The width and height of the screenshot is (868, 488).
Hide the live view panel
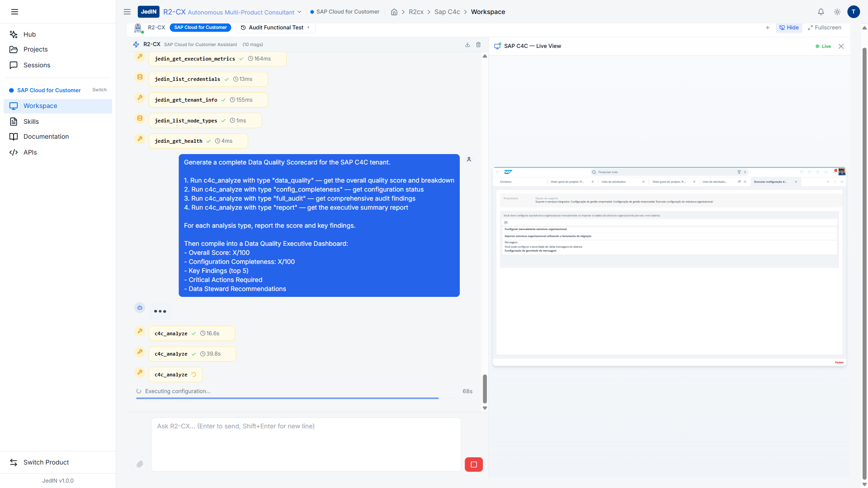[x=789, y=28]
